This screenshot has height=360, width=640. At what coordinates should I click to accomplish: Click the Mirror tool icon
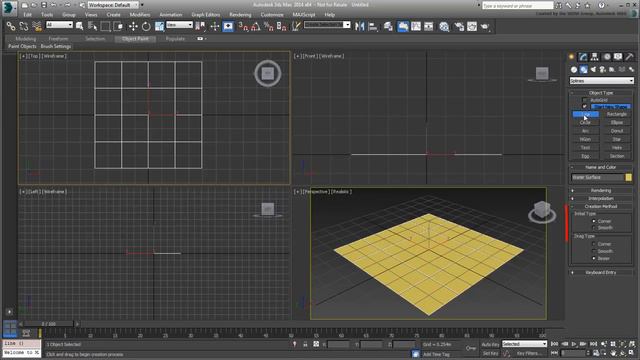point(360,27)
